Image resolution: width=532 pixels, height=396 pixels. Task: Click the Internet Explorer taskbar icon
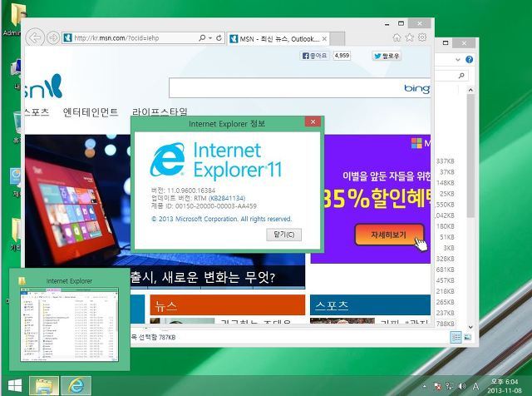tap(76, 385)
